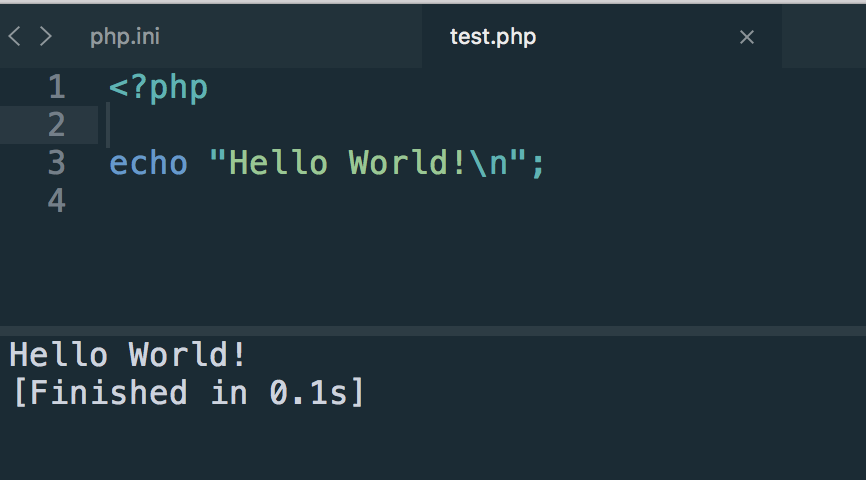Click the [Finished in 0.1s] output text

tap(188, 393)
